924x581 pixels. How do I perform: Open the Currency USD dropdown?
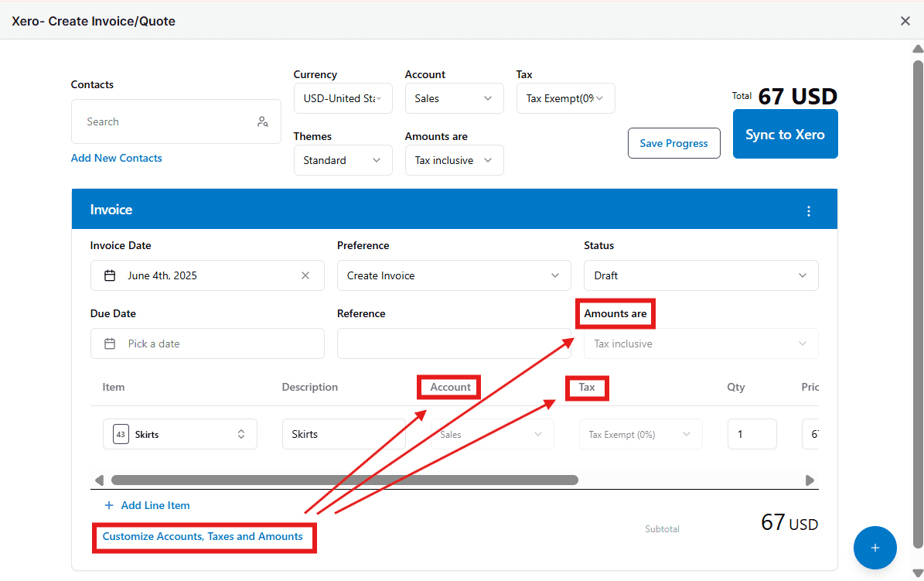343,98
